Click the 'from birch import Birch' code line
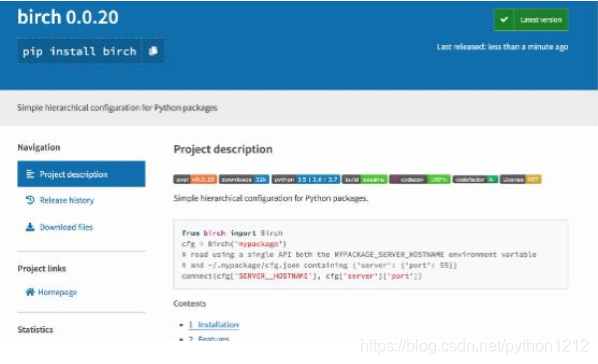The image size is (598, 364). 232,233
